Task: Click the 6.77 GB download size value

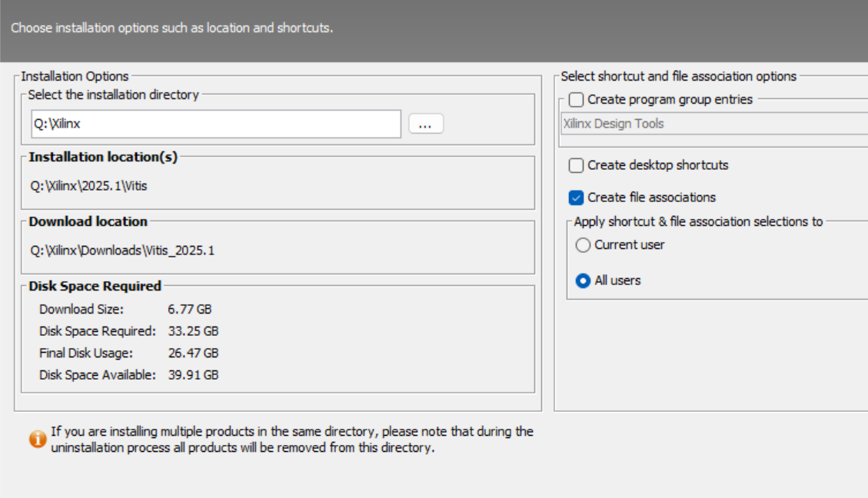Action: [x=189, y=310]
